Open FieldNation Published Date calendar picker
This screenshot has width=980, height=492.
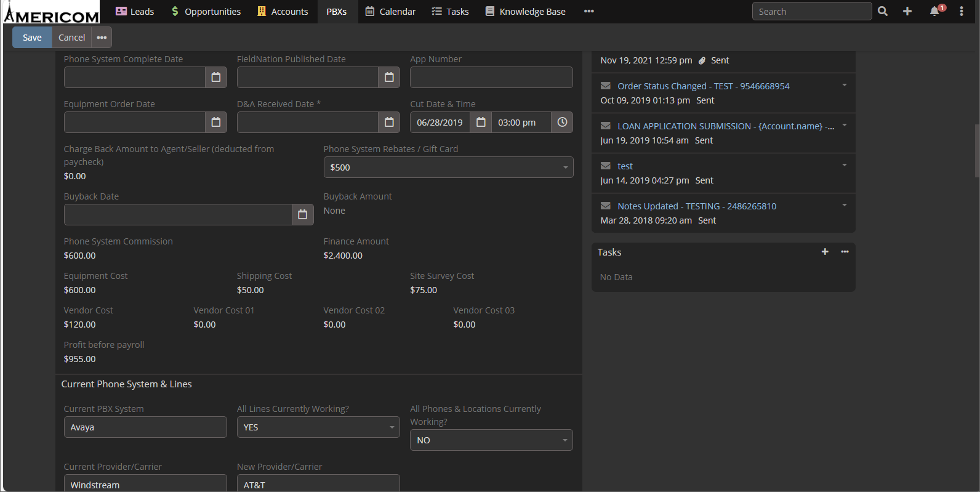point(389,78)
